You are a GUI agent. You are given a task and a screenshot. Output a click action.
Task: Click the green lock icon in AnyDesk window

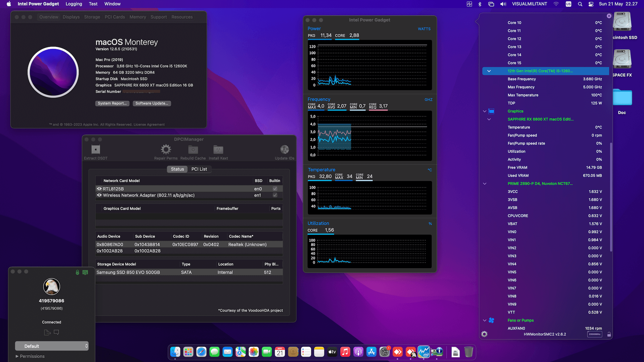pos(77,273)
